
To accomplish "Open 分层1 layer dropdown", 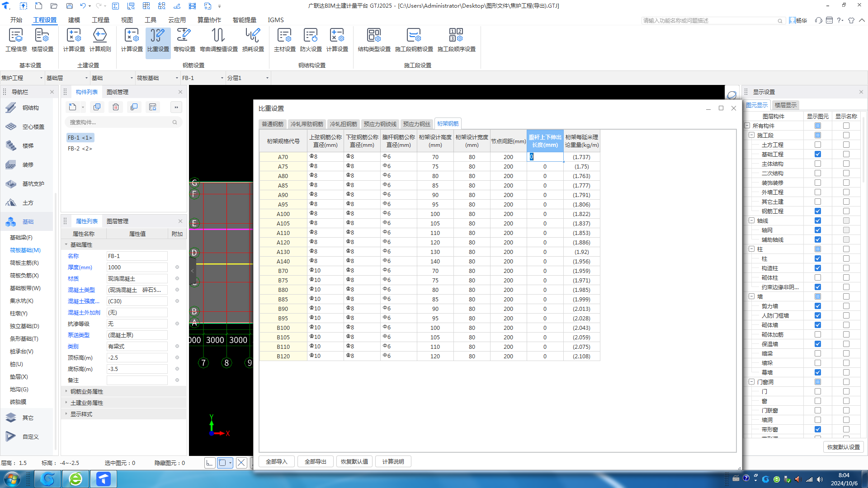I will pyautogui.click(x=248, y=78).
